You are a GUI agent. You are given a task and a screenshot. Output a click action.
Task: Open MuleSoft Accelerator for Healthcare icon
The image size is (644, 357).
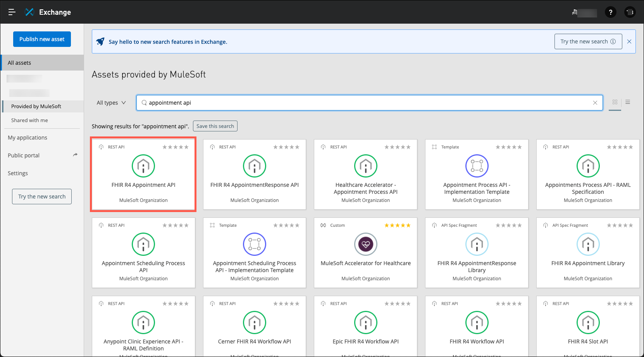pos(366,244)
